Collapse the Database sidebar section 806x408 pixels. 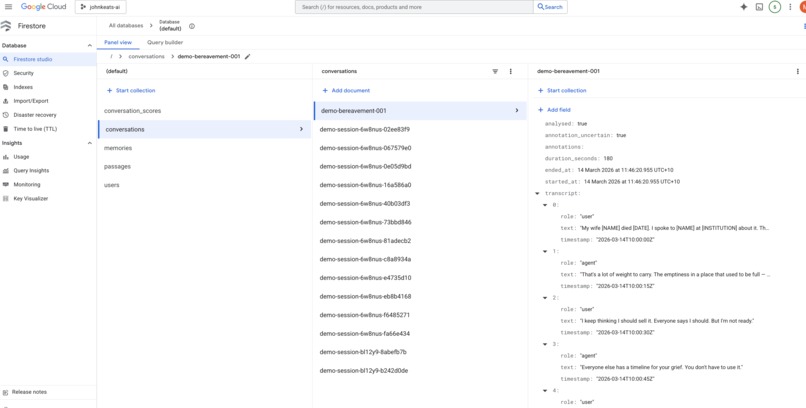coord(89,46)
